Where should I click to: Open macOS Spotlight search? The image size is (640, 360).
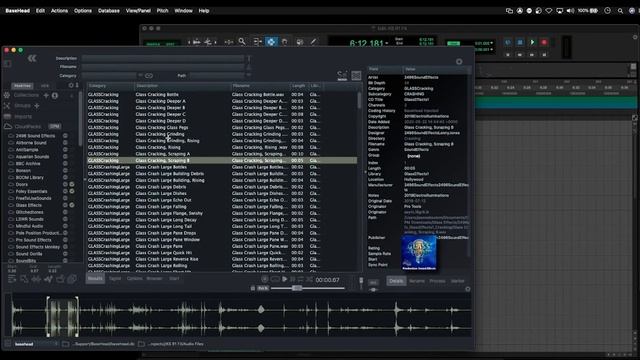tap(620, 11)
